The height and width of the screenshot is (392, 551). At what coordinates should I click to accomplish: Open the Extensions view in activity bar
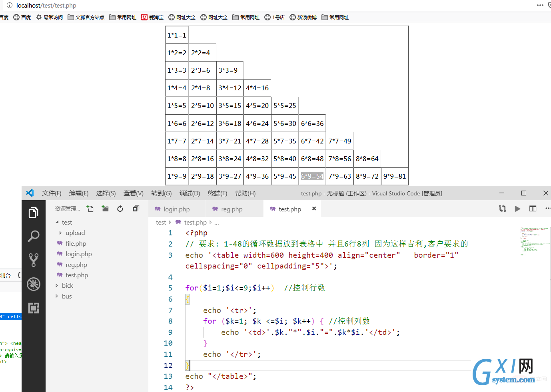coord(34,308)
